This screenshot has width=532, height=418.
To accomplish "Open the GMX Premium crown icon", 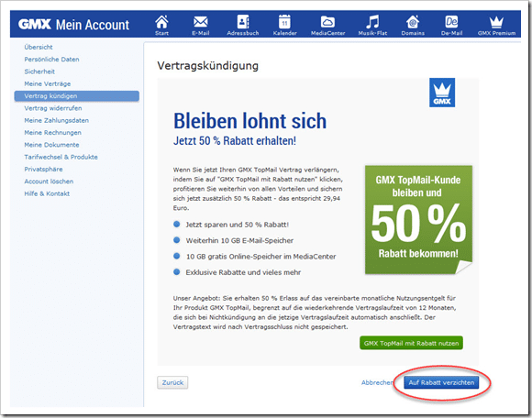I will pyautogui.click(x=496, y=26).
